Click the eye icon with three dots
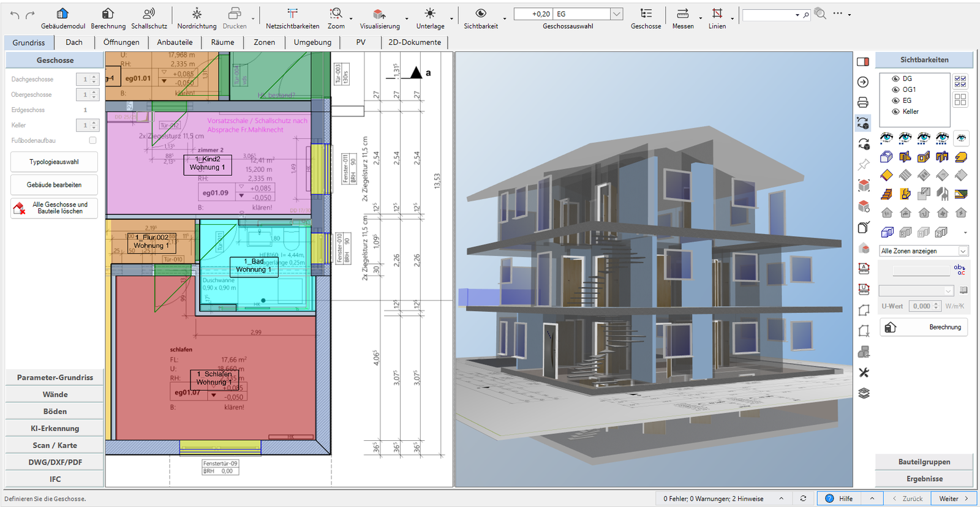This screenshot has height=507, width=980. pos(924,138)
